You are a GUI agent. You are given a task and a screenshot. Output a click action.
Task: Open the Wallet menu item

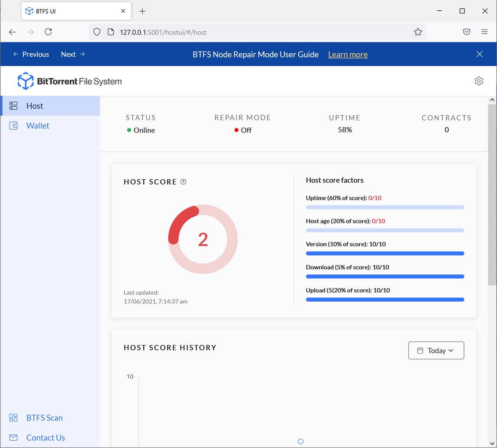50,126
